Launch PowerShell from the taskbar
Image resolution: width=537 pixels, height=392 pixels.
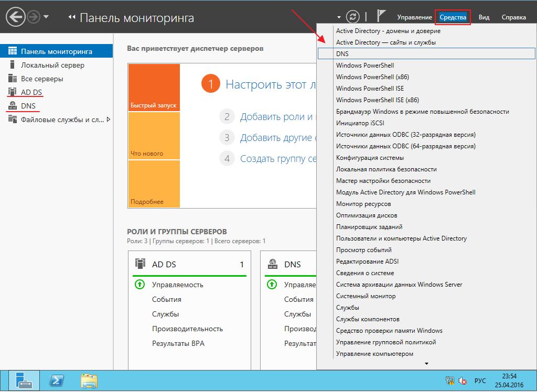coord(57,380)
